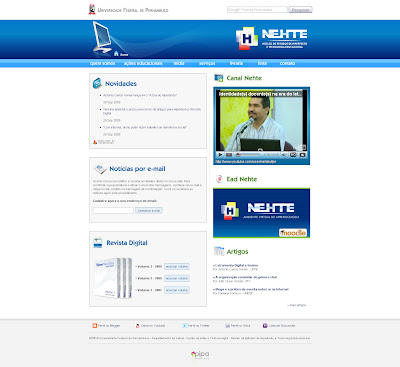Click acessar volume button for Volume 3
This screenshot has height=367, width=400.
177,267
